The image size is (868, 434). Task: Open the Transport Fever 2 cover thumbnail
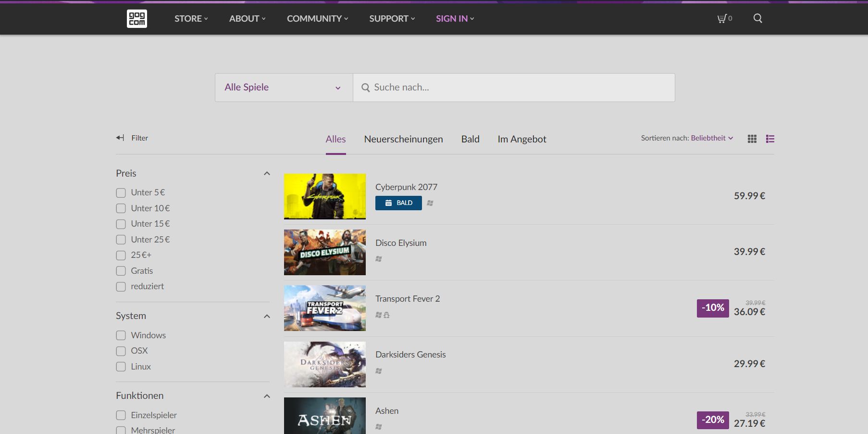pyautogui.click(x=325, y=308)
